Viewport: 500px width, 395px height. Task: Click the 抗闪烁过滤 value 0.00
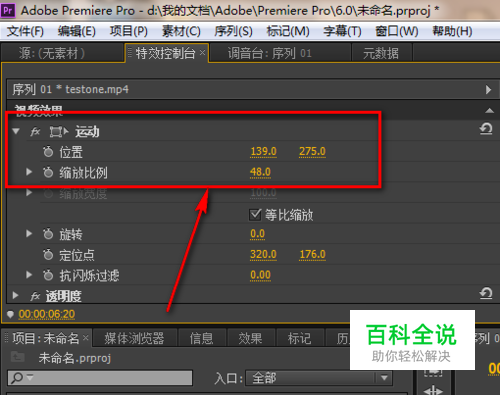coord(260,275)
